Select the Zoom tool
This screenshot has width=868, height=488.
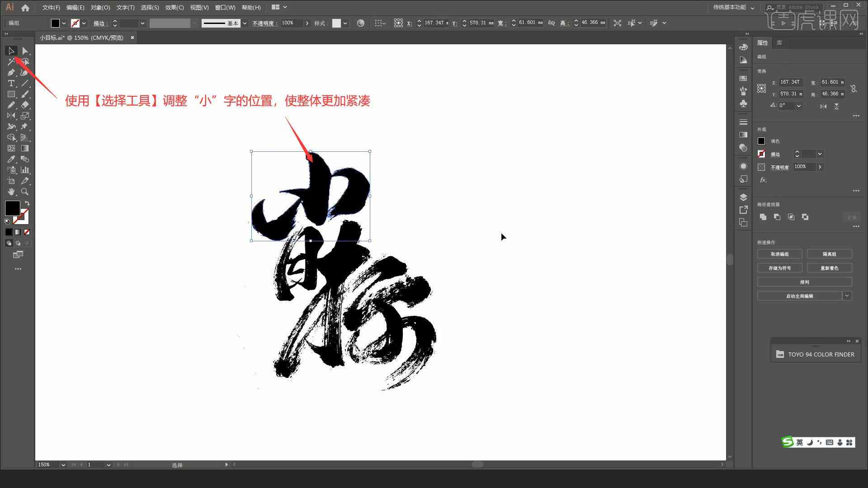24,191
